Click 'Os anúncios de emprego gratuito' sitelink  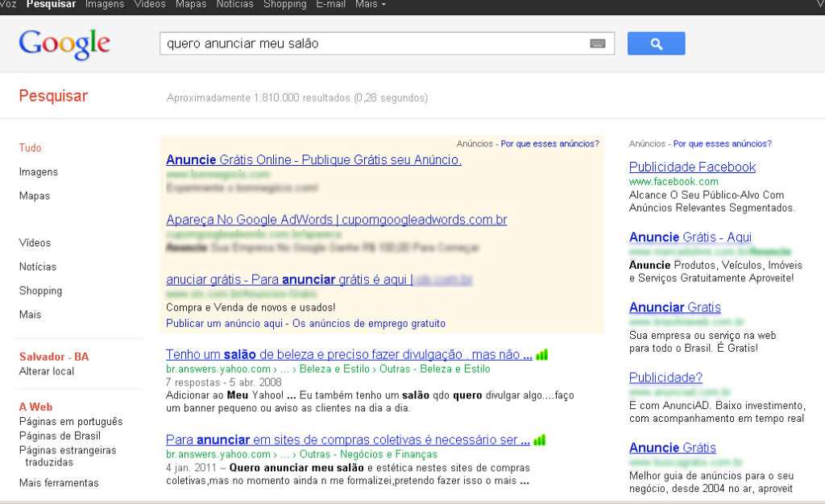[369, 324]
